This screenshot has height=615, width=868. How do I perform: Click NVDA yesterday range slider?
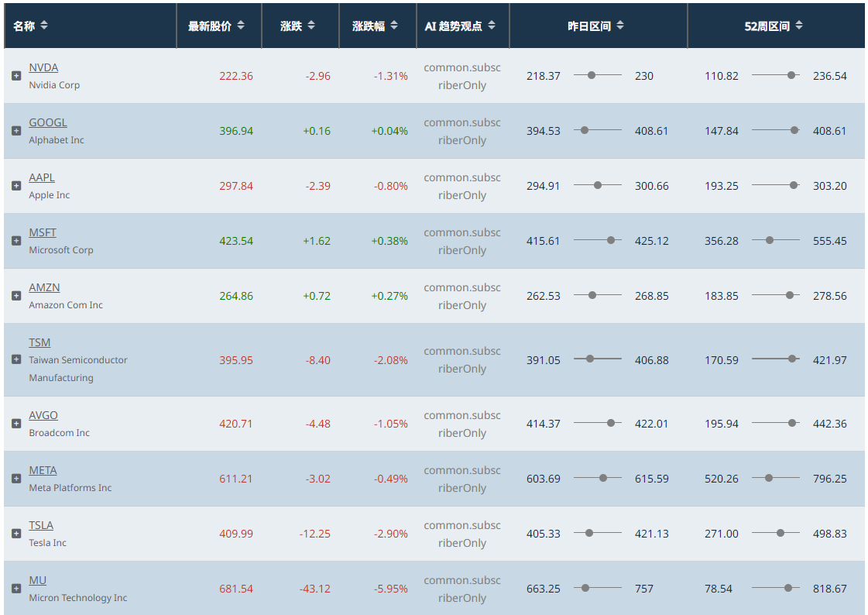(597, 75)
